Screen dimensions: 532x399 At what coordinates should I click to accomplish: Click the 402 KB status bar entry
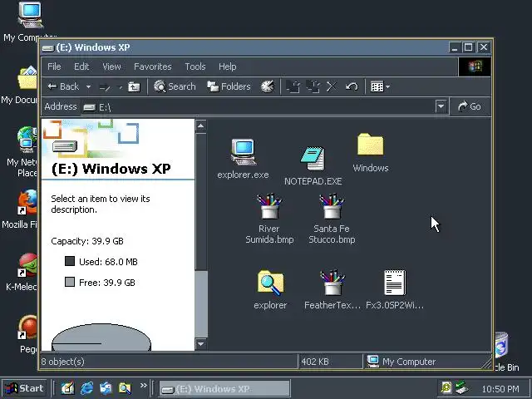(315, 362)
